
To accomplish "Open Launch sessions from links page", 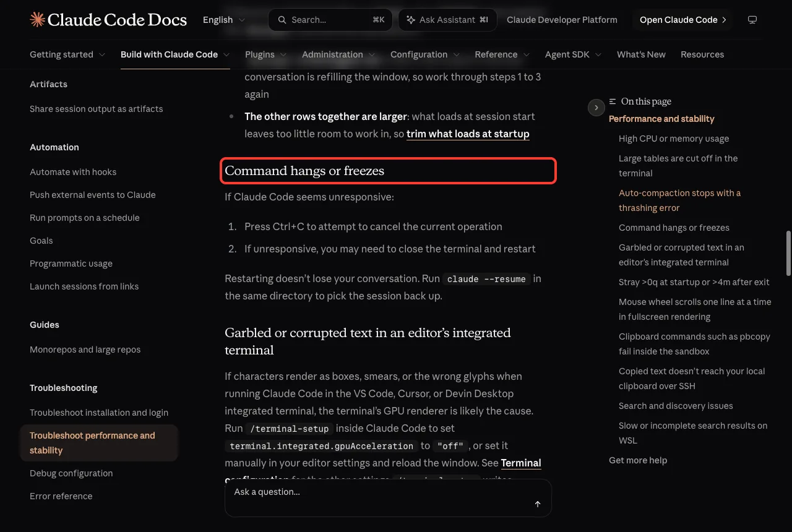I will pos(84,286).
